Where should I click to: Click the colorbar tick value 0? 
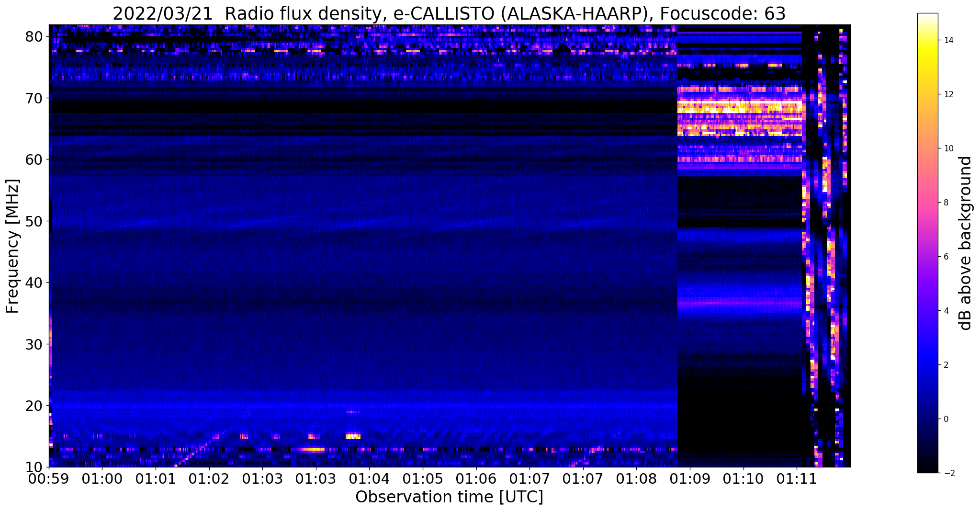[946, 419]
